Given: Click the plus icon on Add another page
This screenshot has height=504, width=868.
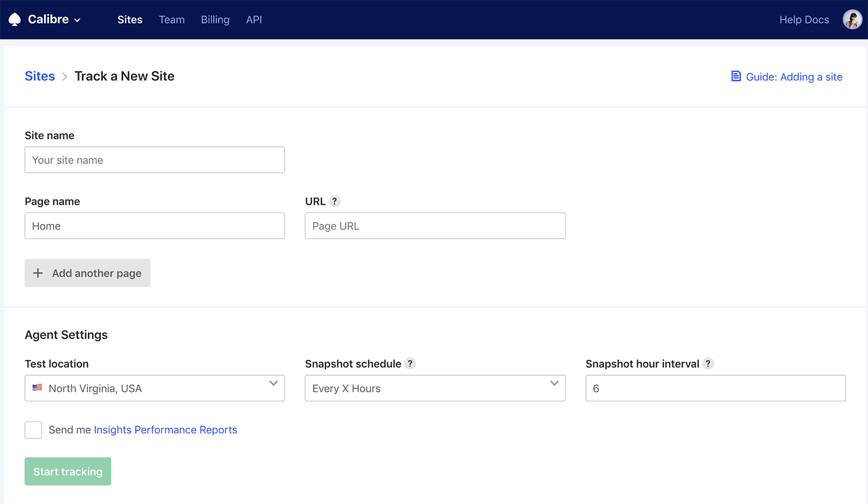Looking at the screenshot, I should click(38, 273).
